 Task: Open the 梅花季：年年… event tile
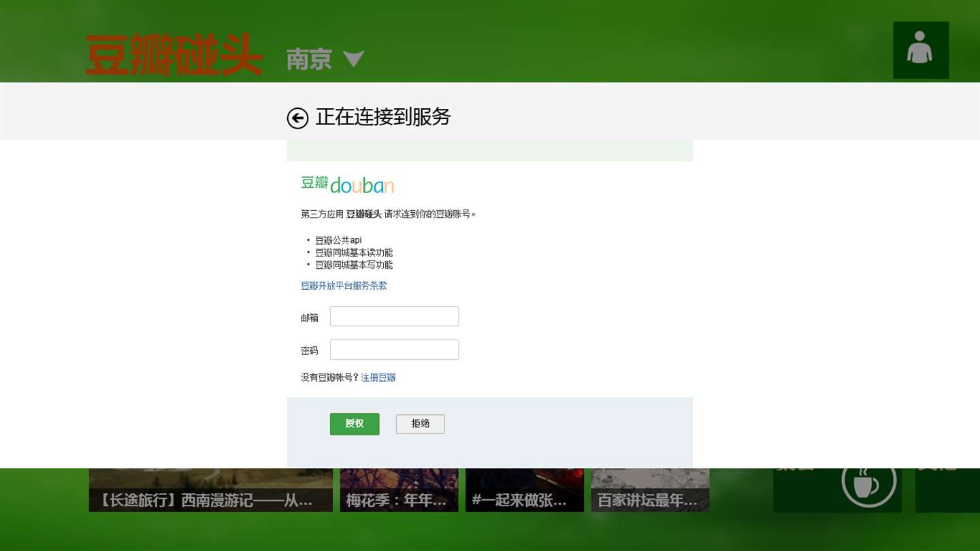pyautogui.click(x=399, y=490)
